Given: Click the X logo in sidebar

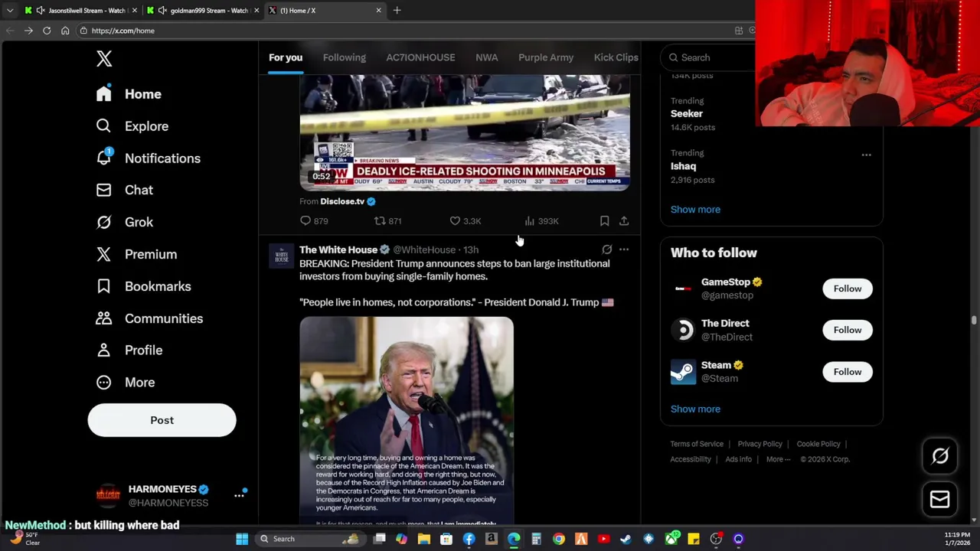Looking at the screenshot, I should coord(104,59).
